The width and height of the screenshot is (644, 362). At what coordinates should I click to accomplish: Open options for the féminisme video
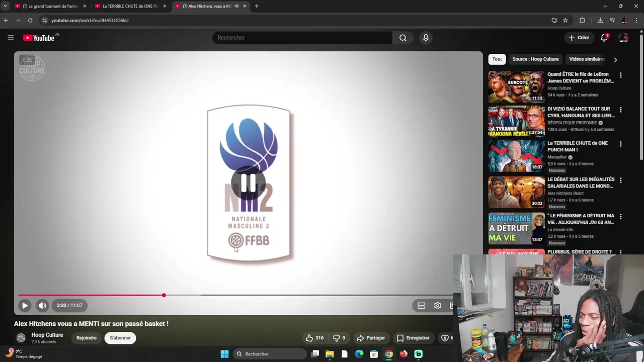(x=620, y=216)
